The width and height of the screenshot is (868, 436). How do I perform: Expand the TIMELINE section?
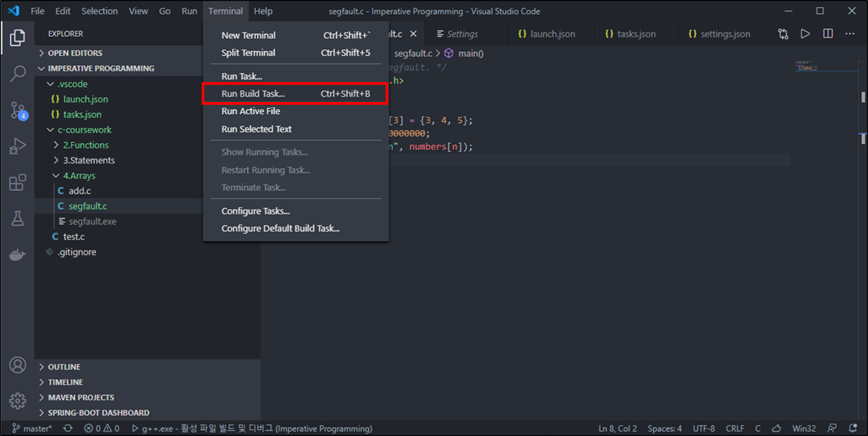pyautogui.click(x=147, y=382)
